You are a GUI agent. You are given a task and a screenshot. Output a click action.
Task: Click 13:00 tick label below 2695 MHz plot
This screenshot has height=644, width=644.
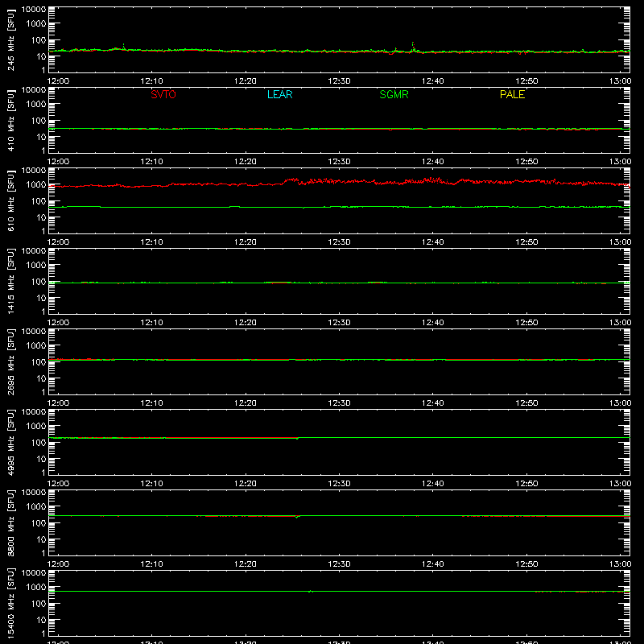[620, 403]
